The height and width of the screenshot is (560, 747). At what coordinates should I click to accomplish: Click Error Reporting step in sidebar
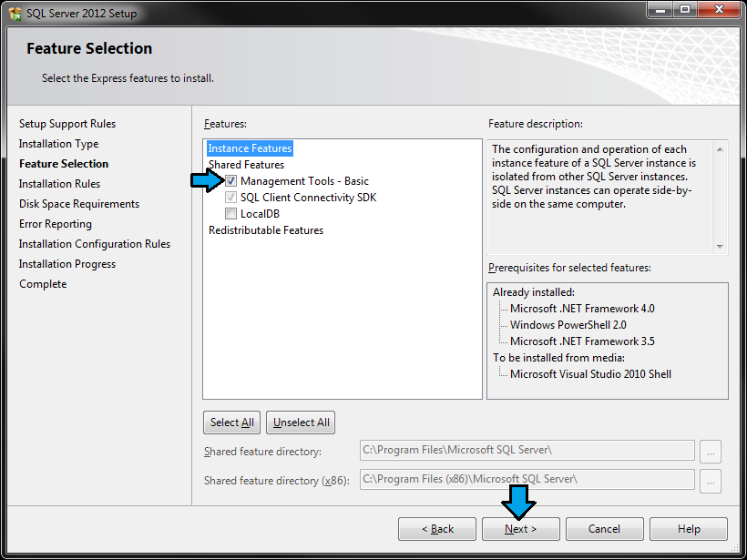pos(56,224)
